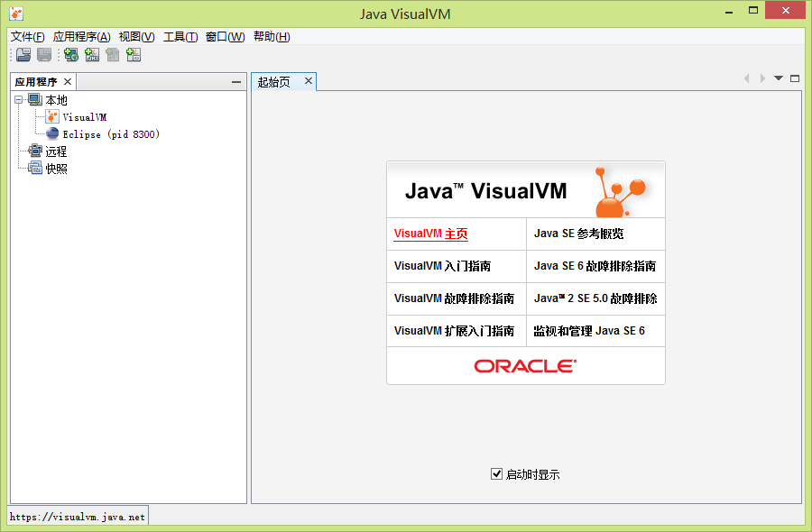Minimize the 应用程序 panel

(236, 82)
